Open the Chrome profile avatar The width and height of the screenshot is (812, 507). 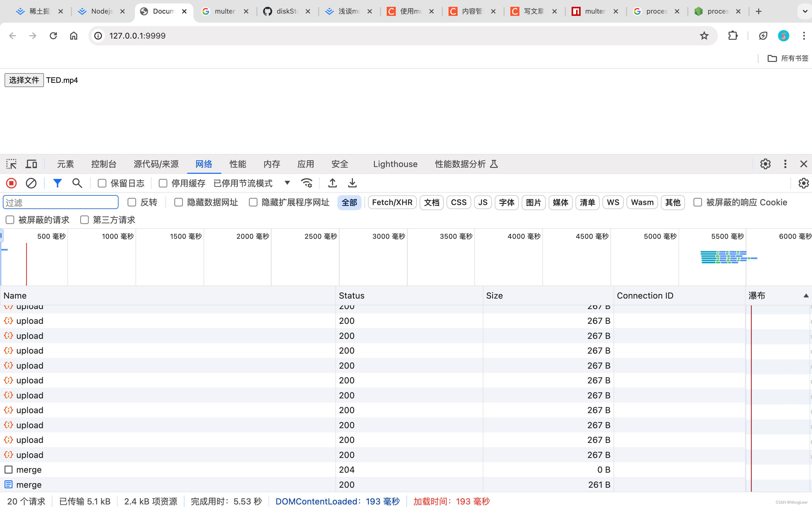tap(783, 36)
